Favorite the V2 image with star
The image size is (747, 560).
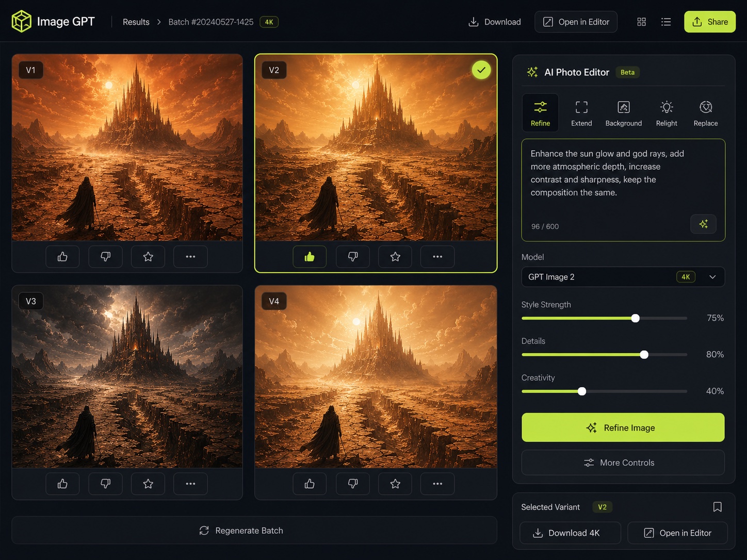coord(395,257)
